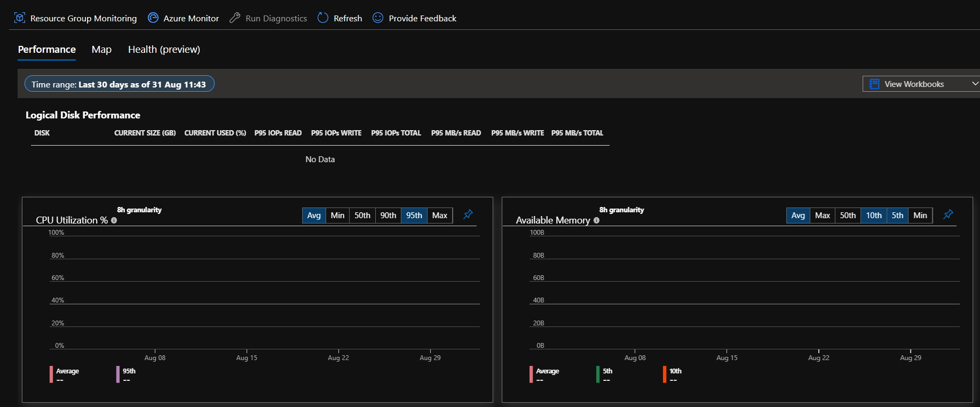Toggle Min series on CPU Utilization chart
Image resolution: width=980 pixels, height=407 pixels.
click(337, 216)
